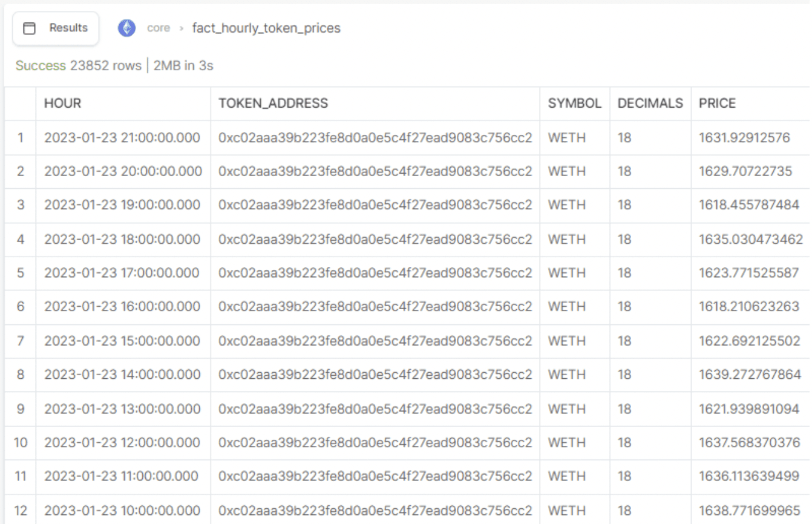Click the fact_hourly_token_prices table name
The height and width of the screenshot is (524, 812).
[265, 27]
